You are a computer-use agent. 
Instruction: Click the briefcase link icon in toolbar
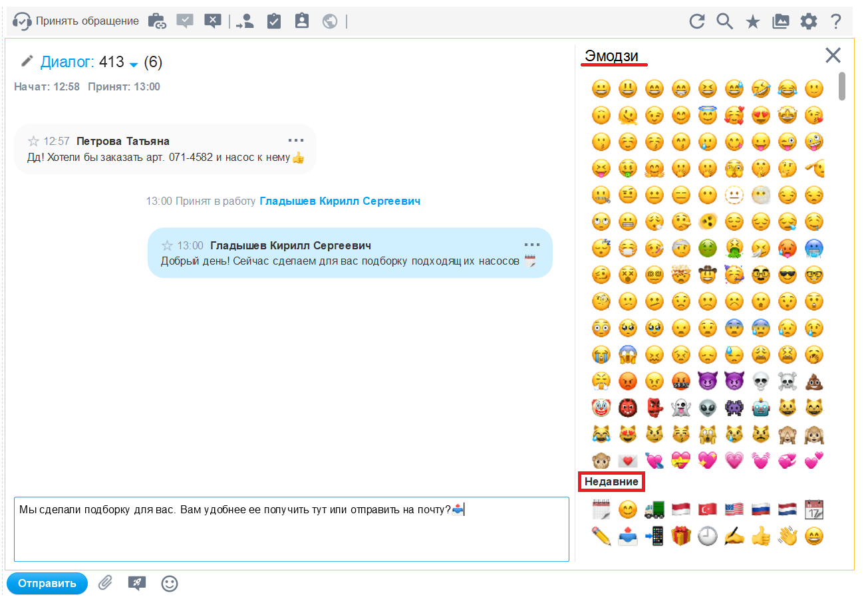pos(156,21)
